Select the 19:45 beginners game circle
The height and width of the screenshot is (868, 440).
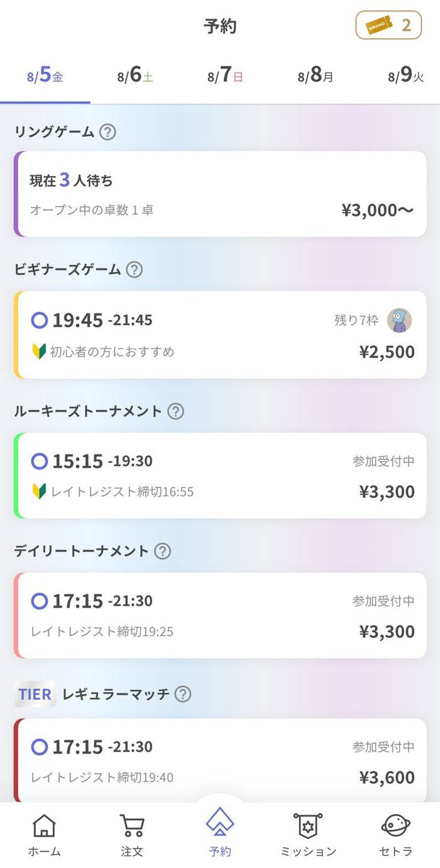tap(40, 321)
